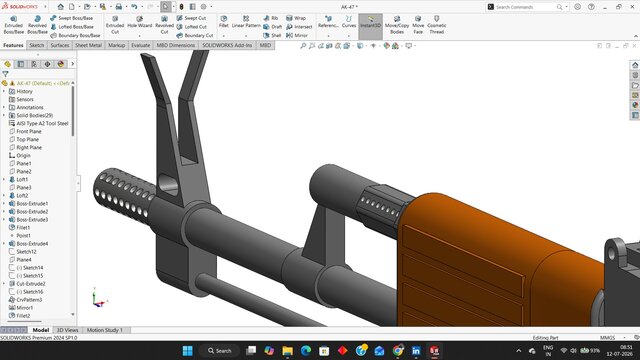Viewport: 640px width, 360px height.
Task: Expand the Loft2 feature
Action: click(4, 196)
